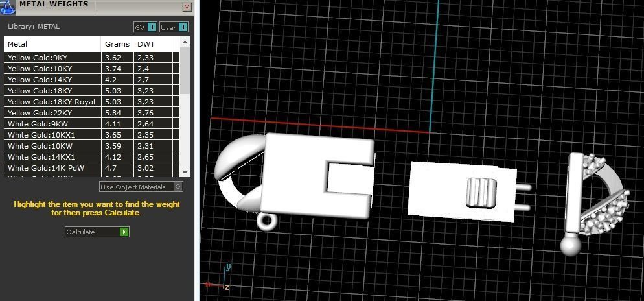The image size is (644, 301).
Task: Select Yellow Gold:18KY Royal row
Action: pos(92,102)
